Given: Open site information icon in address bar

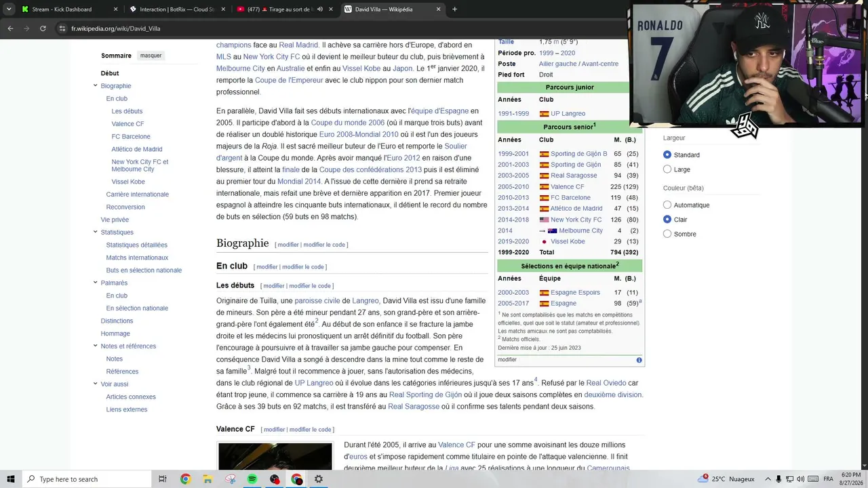Looking at the screenshot, I should [62, 28].
